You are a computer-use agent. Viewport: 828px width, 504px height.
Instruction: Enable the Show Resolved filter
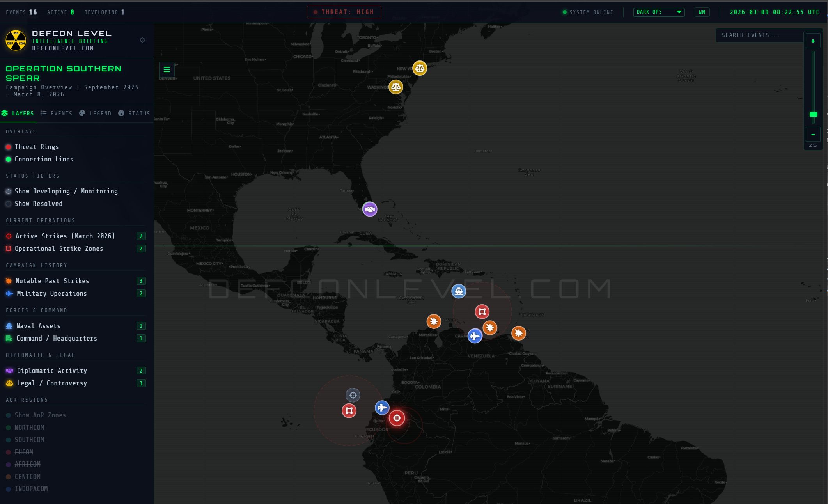tap(38, 204)
